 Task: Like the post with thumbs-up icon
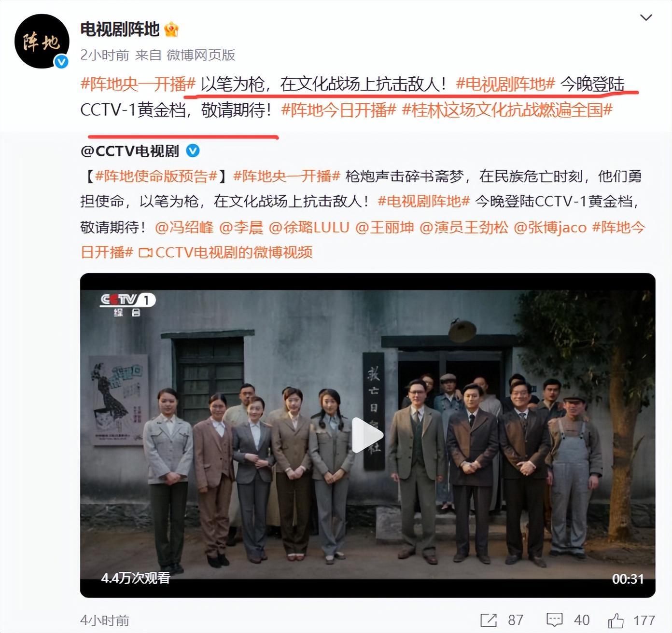pos(616,620)
